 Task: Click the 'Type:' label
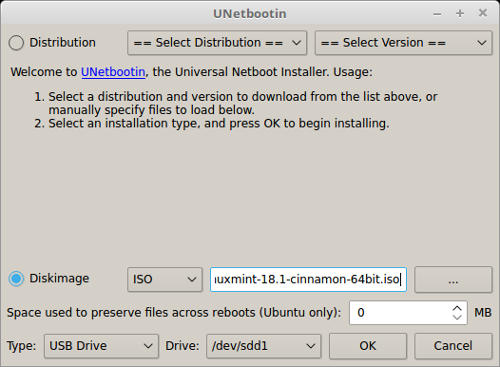tap(21, 346)
